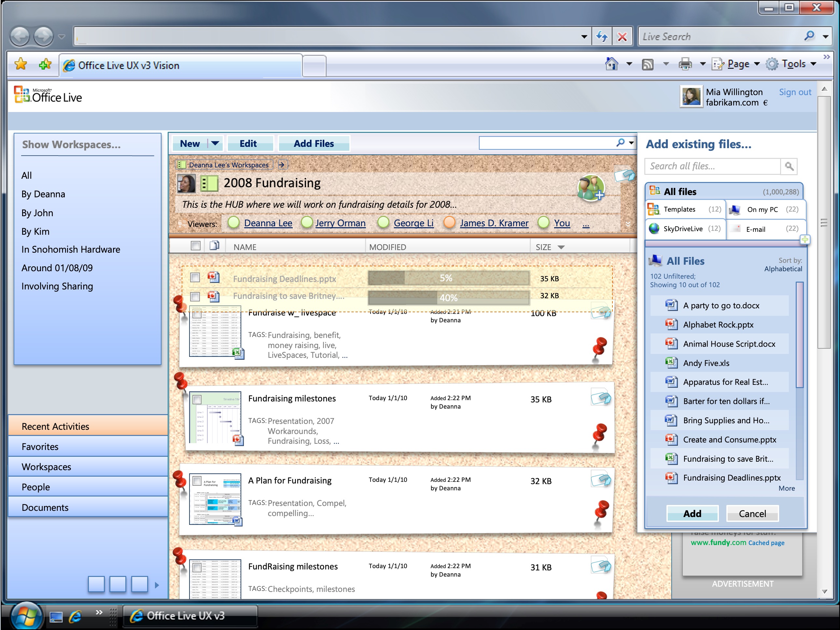
Task: Click the Print icon in browser toolbar
Action: tap(685, 64)
